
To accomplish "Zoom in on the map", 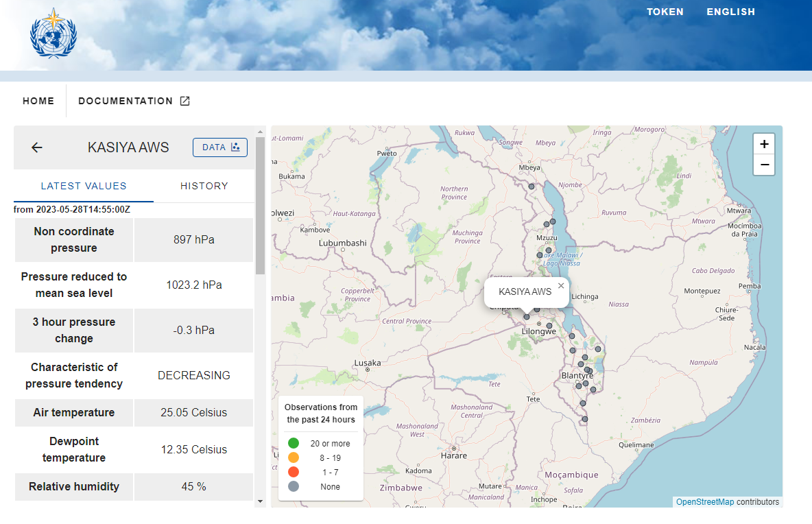I will (764, 145).
